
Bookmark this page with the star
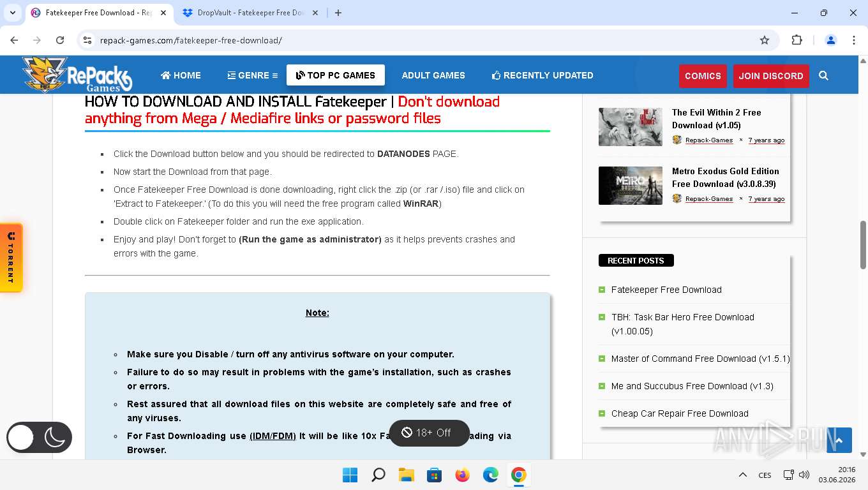click(x=765, y=40)
